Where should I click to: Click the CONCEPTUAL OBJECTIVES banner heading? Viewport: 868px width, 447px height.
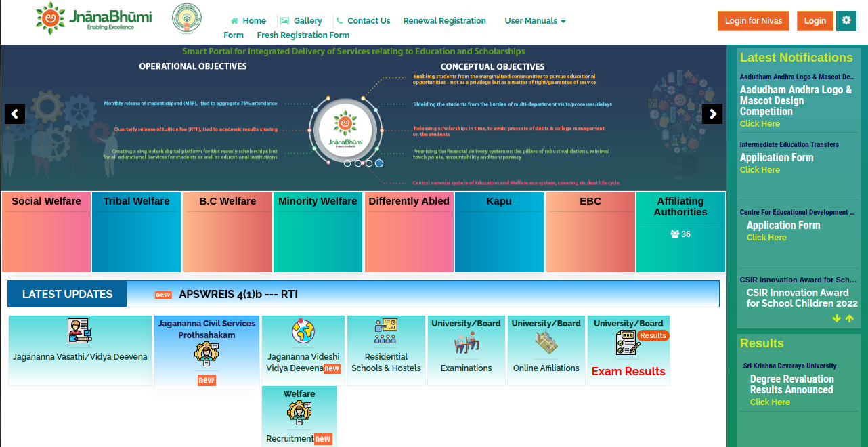click(492, 67)
